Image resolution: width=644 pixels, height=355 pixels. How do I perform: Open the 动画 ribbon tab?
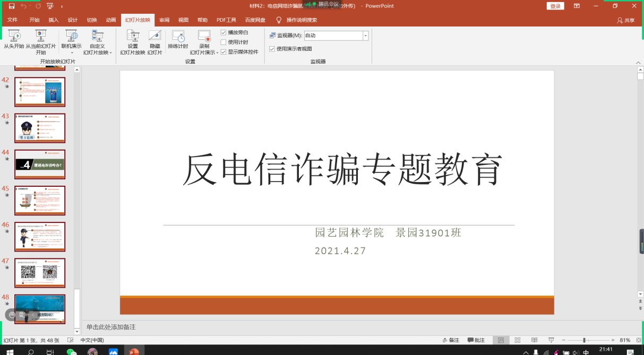tap(110, 20)
